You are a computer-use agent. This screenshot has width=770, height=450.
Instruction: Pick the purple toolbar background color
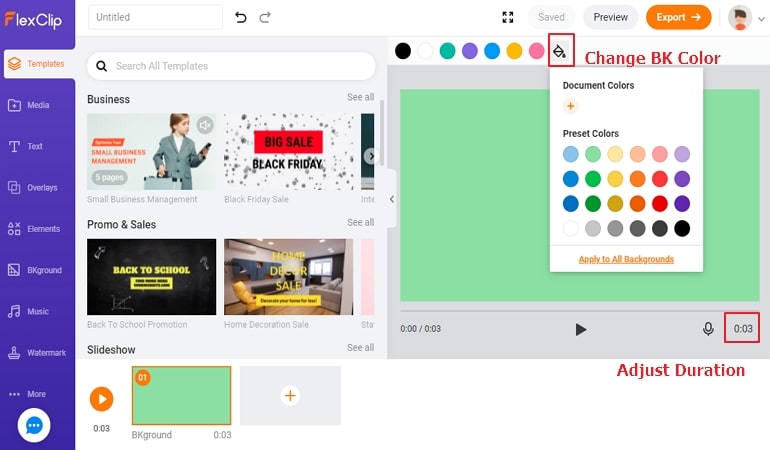pos(469,51)
